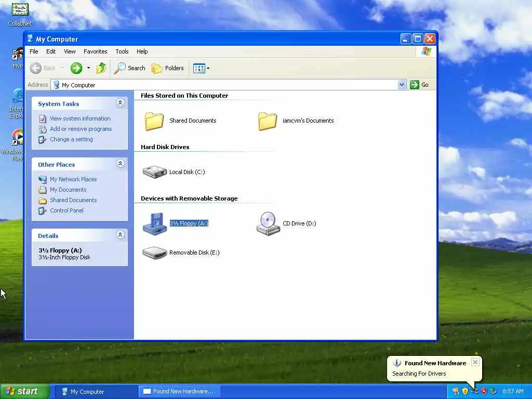Viewport: 532px width, 399px height.
Task: Click the My Documents sidebar icon
Action: [x=43, y=190]
